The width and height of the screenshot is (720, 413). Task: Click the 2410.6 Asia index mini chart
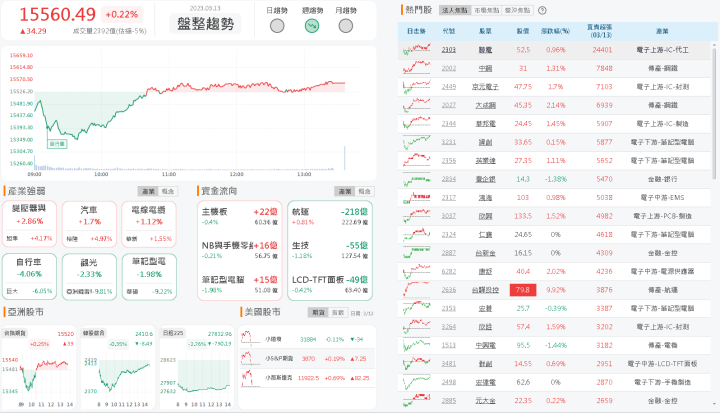(x=118, y=368)
